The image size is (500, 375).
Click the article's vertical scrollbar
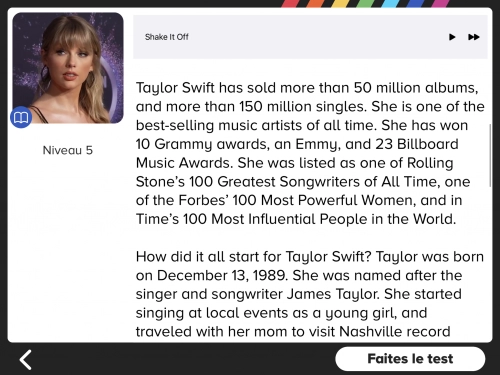tap(490, 156)
